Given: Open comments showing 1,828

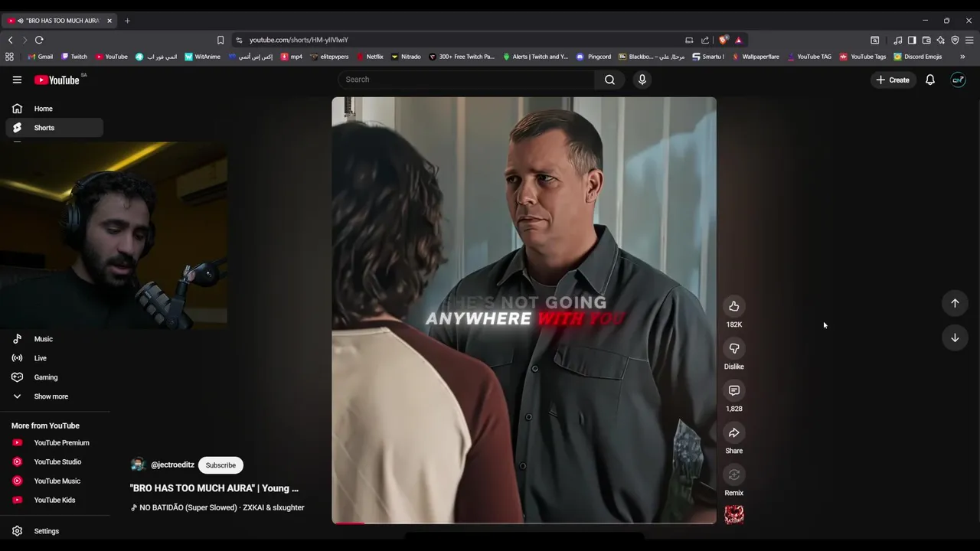Looking at the screenshot, I should click(733, 390).
